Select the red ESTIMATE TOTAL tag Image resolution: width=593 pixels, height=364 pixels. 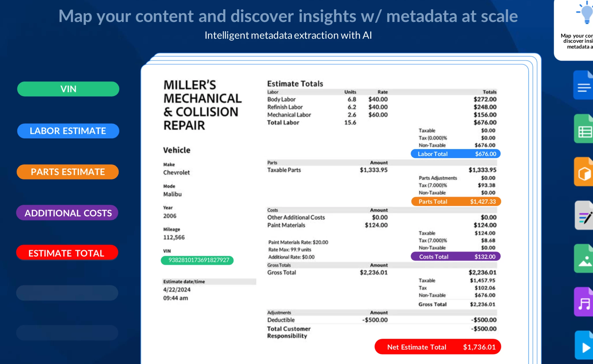click(x=67, y=253)
